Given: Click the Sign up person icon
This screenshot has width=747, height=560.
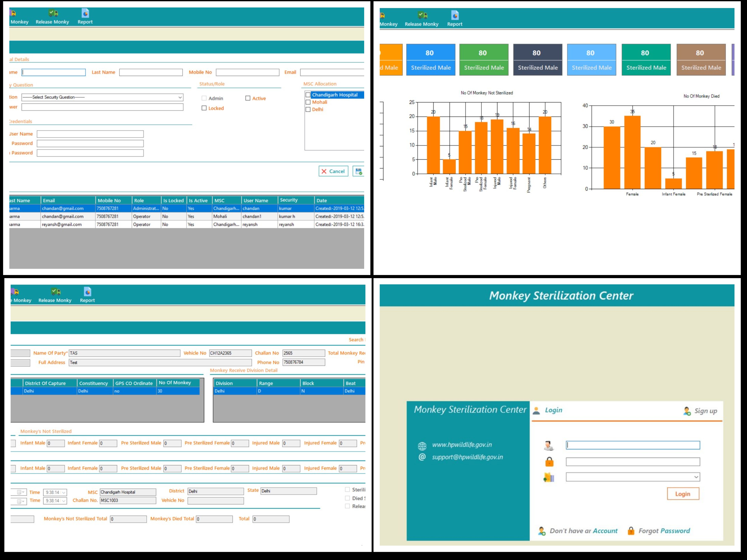Looking at the screenshot, I should (687, 411).
